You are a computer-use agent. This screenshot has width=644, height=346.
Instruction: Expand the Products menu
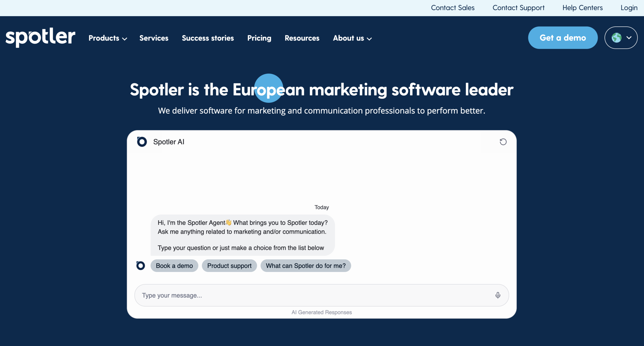108,38
